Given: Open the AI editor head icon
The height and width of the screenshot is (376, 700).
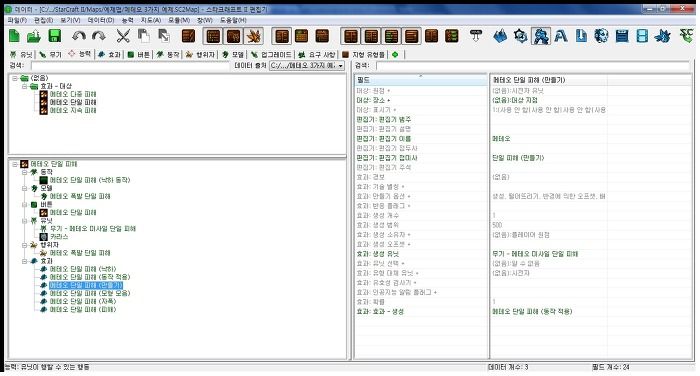Looking at the screenshot, I should pyautogui.click(x=601, y=36).
